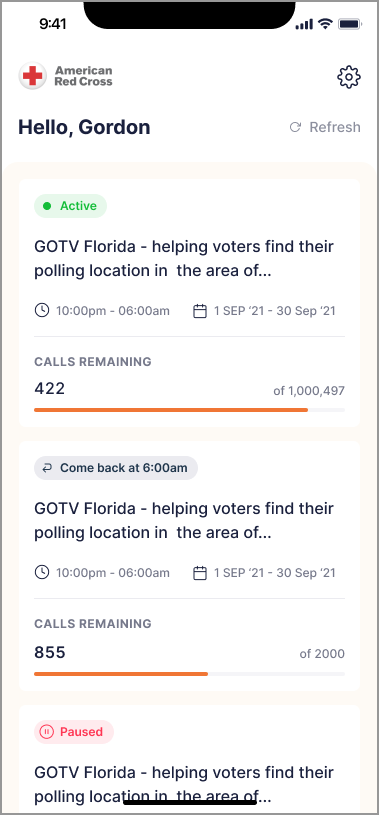This screenshot has width=379, height=815.
Task: Tap the pause icon in Paused badge
Action: (x=47, y=732)
